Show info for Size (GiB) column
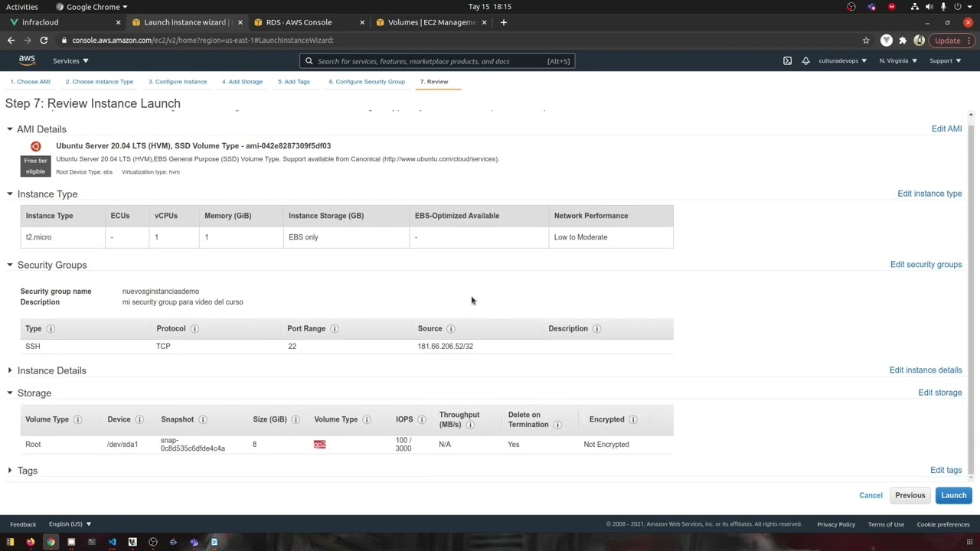The image size is (980, 551). [296, 419]
